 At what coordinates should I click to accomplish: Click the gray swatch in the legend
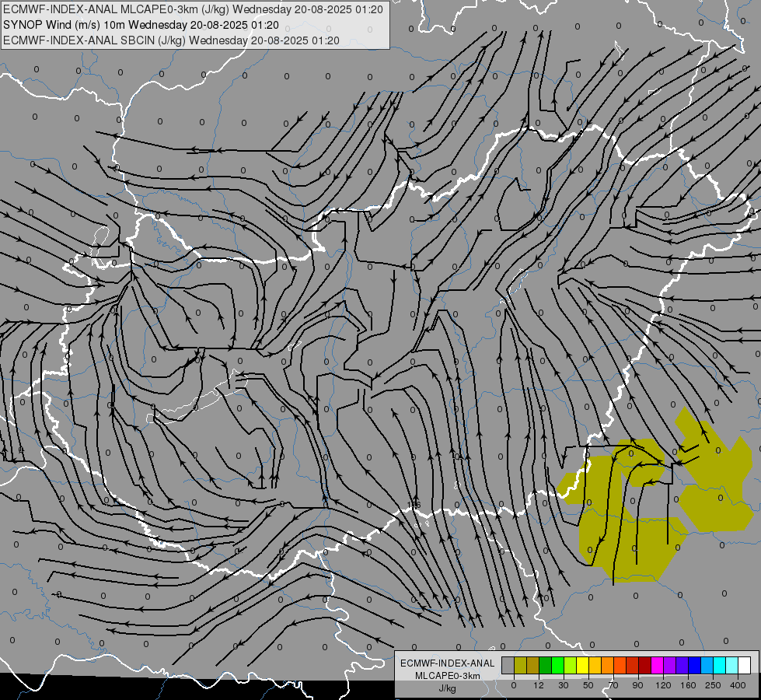(x=508, y=665)
